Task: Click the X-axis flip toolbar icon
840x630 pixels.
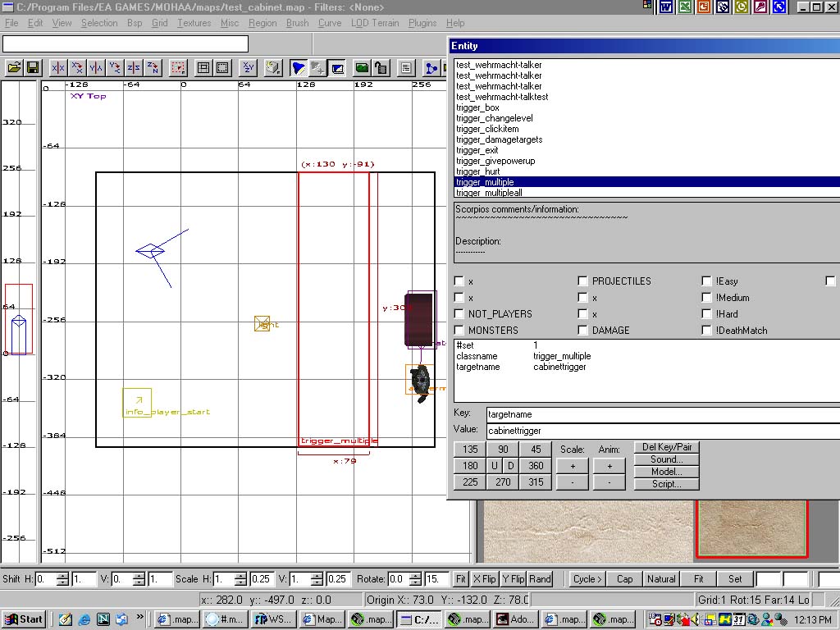Action: (58, 67)
